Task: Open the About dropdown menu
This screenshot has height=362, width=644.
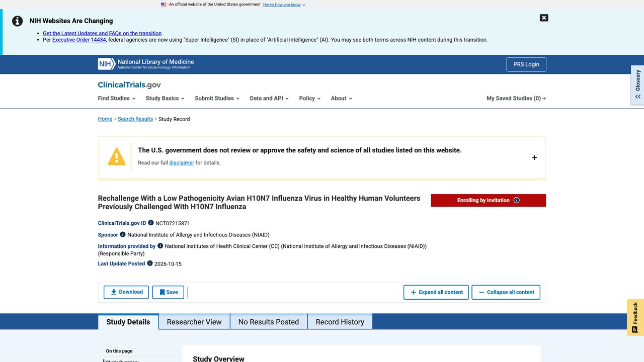Action: point(341,99)
